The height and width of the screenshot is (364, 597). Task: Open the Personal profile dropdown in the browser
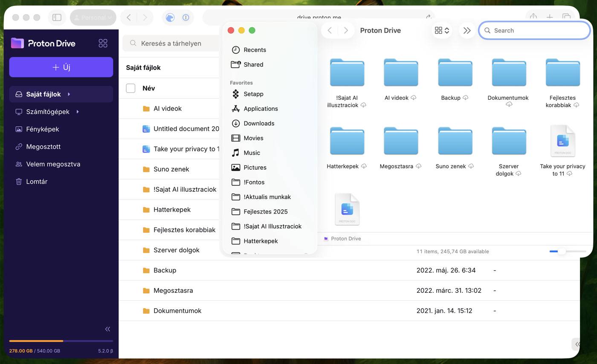pos(93,17)
